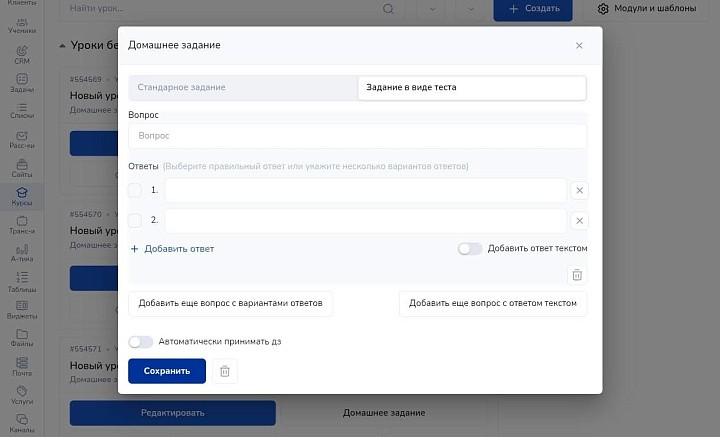Open Курсы in the left sidebar
The width and height of the screenshot is (720, 437).
22,197
